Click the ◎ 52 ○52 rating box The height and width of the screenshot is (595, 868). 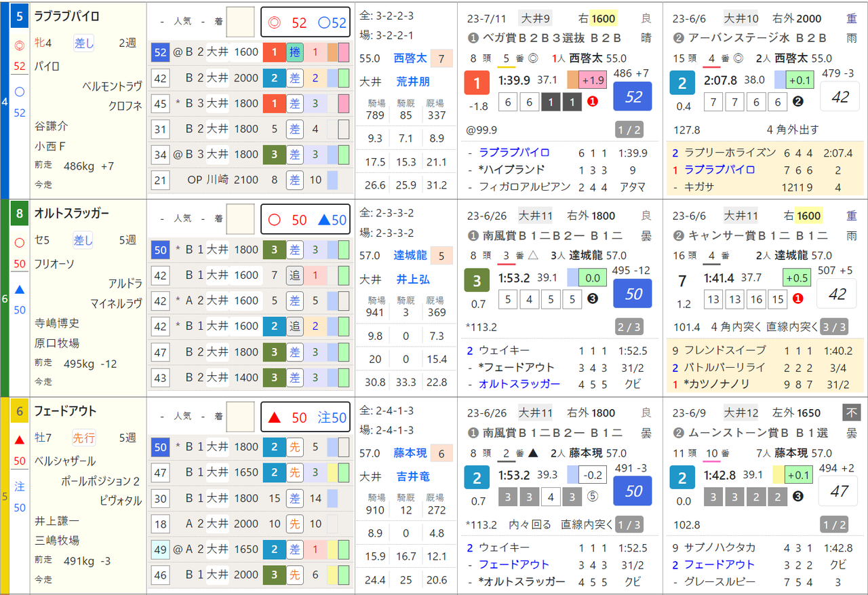306,22
